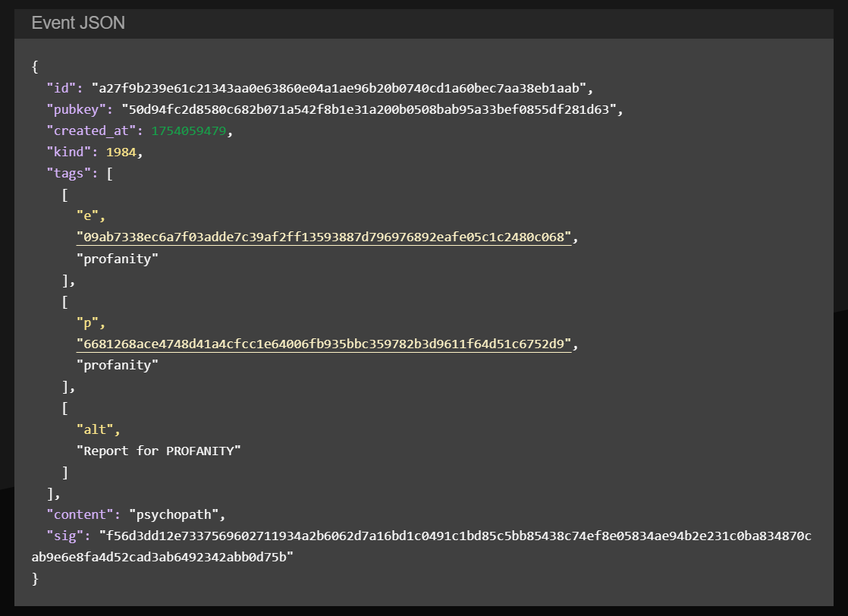Viewport: 848px width, 616px height.
Task: Select the timestamp value 1754059479
Action: [x=189, y=131]
